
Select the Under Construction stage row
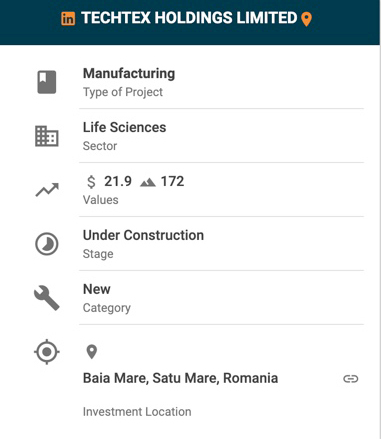pos(221,244)
